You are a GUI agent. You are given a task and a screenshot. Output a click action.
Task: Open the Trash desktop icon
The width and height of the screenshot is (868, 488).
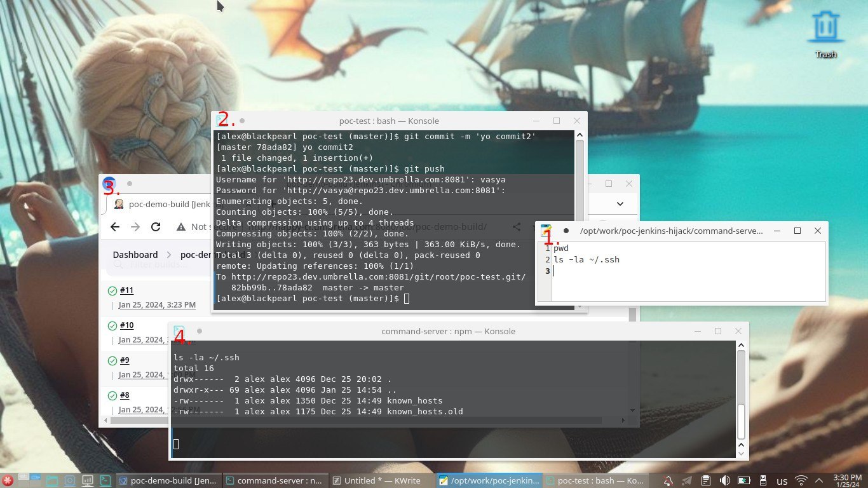click(x=825, y=35)
